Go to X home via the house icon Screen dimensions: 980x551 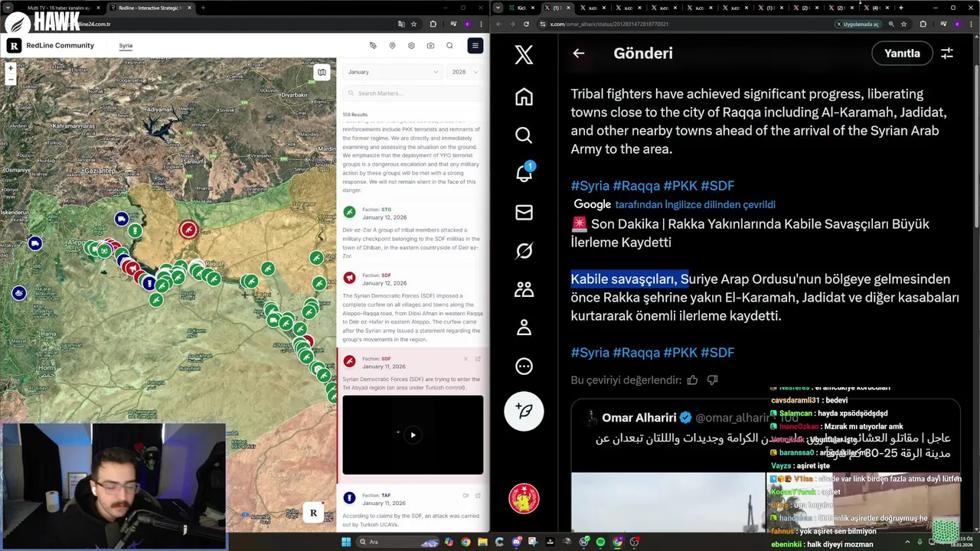point(524,97)
